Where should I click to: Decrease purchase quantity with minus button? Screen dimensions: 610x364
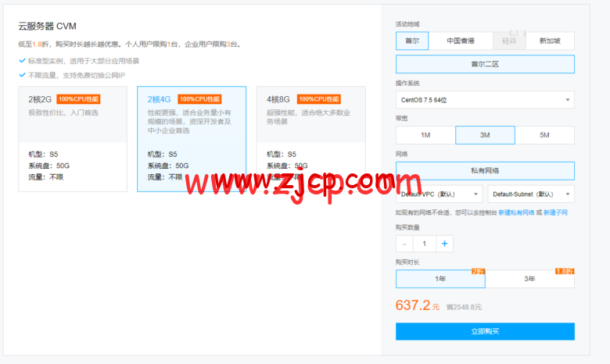[404, 244]
